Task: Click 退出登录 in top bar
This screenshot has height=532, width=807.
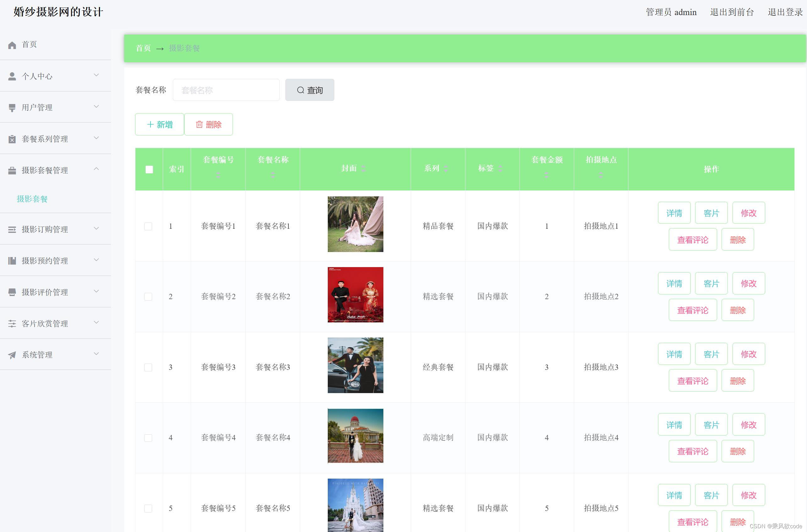Action: (785, 12)
